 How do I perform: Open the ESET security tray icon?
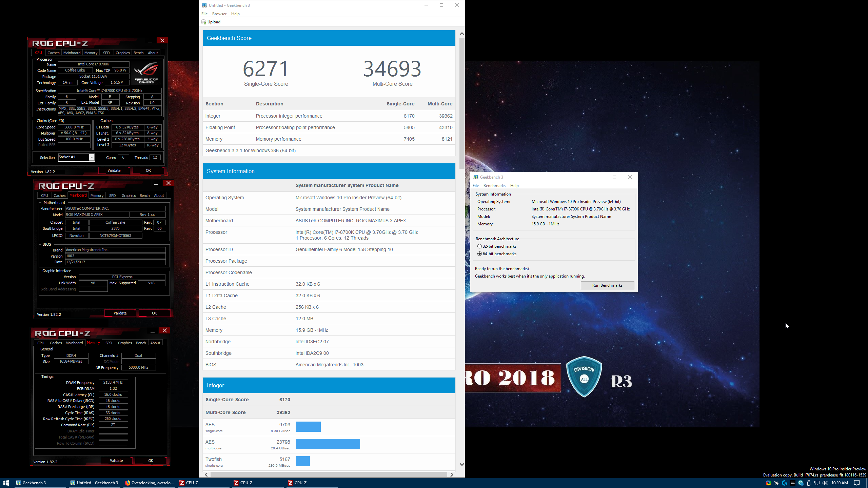point(801,483)
